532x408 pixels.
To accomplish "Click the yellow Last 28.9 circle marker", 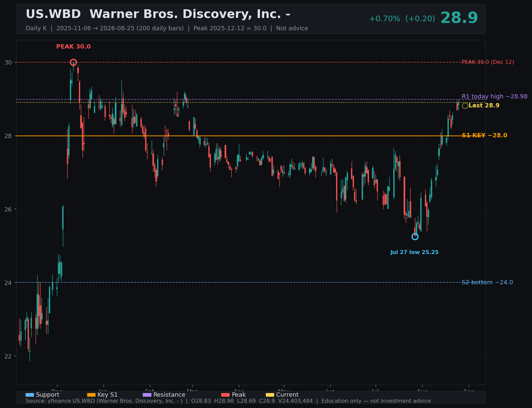I will [x=465, y=106].
